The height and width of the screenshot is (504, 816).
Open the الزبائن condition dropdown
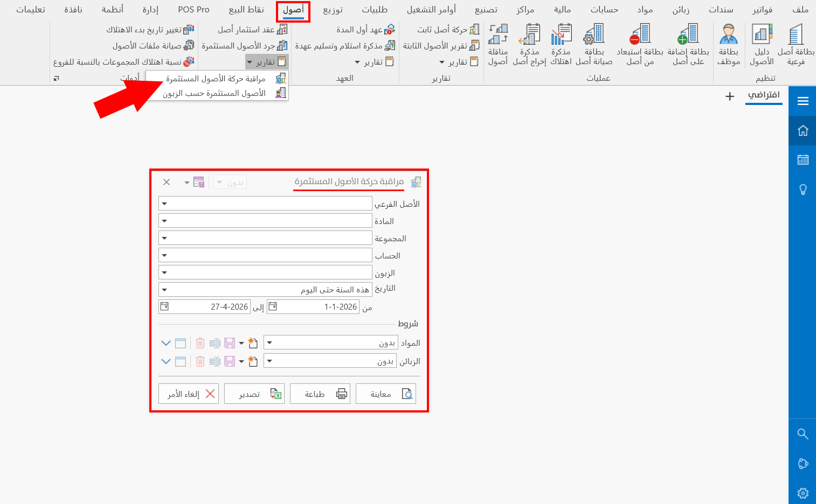(x=269, y=361)
